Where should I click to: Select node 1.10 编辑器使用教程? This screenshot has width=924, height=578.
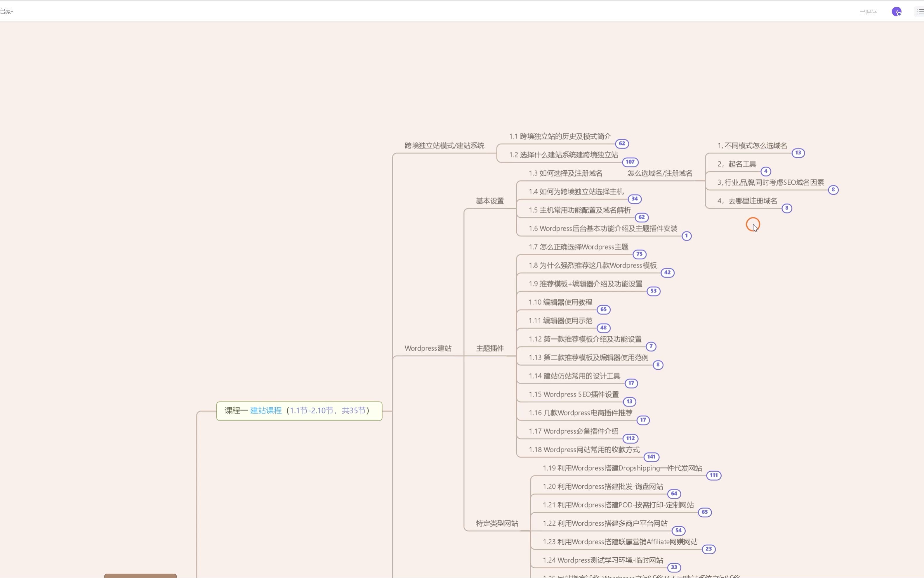(x=560, y=302)
